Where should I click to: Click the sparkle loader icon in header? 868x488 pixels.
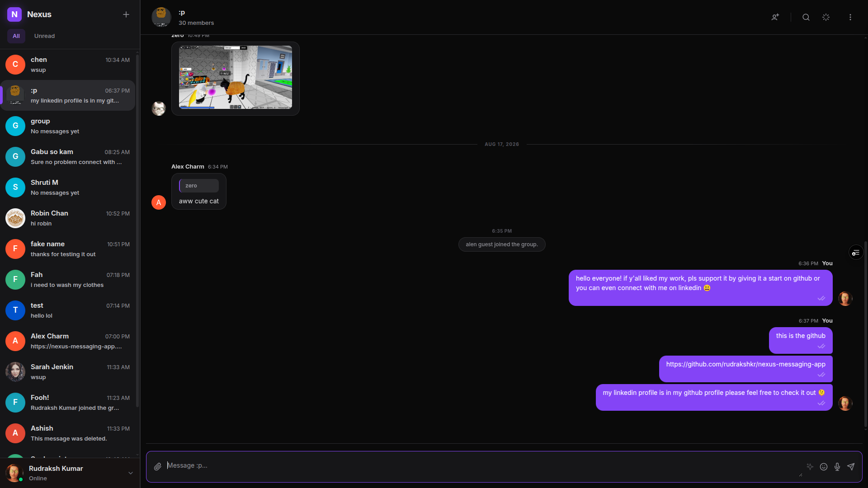(826, 17)
